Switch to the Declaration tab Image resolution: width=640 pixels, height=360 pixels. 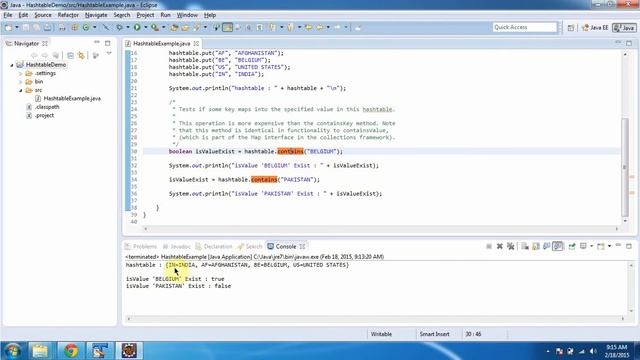coord(214,247)
